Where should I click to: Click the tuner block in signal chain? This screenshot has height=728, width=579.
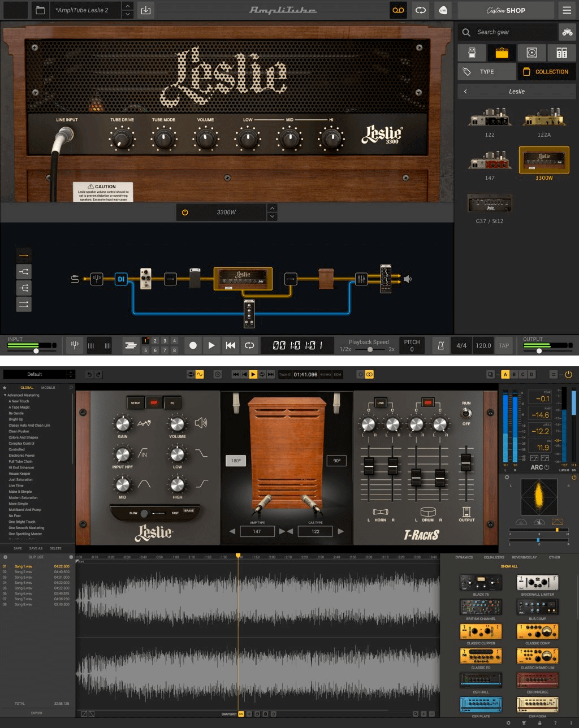click(97, 279)
